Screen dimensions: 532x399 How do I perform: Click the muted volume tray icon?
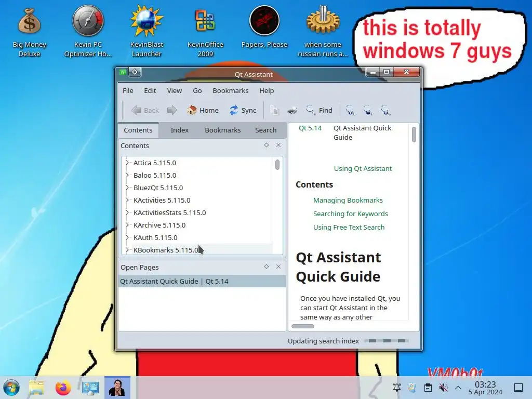[443, 388]
